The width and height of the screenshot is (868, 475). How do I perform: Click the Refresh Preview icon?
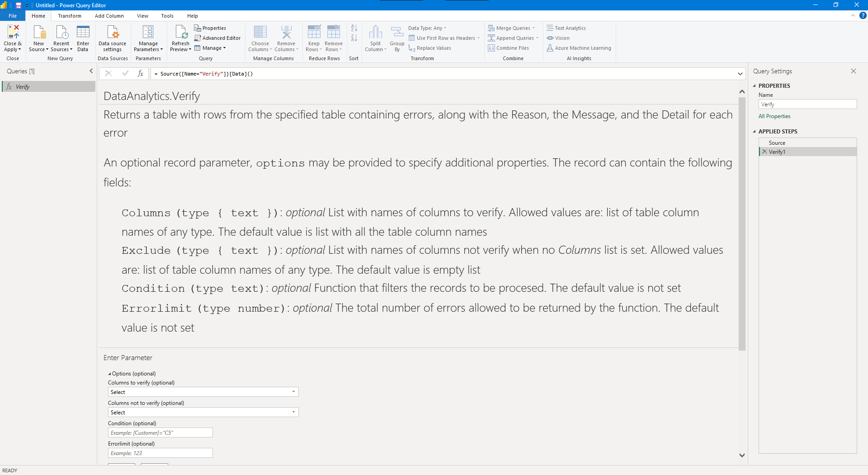click(x=181, y=32)
